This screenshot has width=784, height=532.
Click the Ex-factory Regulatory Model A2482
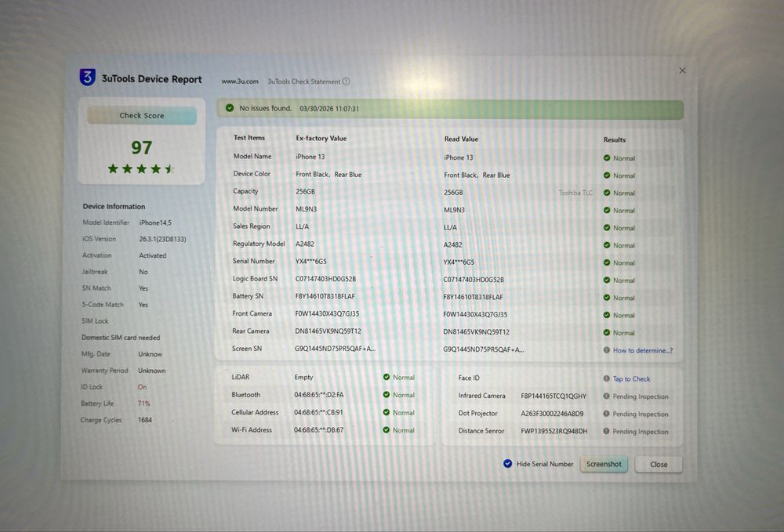point(305,244)
